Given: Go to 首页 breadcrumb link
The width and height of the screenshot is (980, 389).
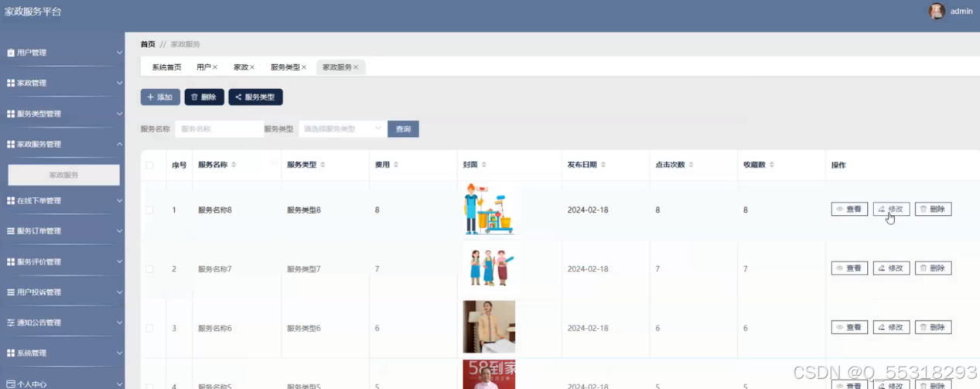Looking at the screenshot, I should point(148,44).
